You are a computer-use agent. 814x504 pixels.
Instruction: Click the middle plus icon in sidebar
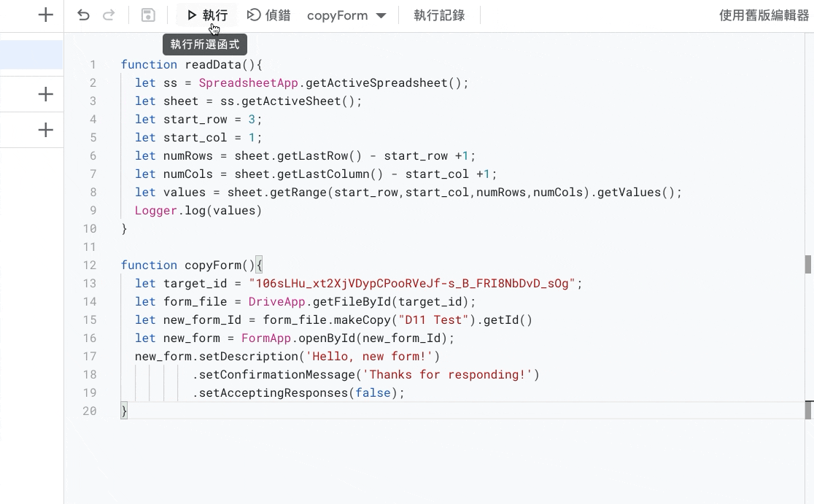tap(45, 94)
